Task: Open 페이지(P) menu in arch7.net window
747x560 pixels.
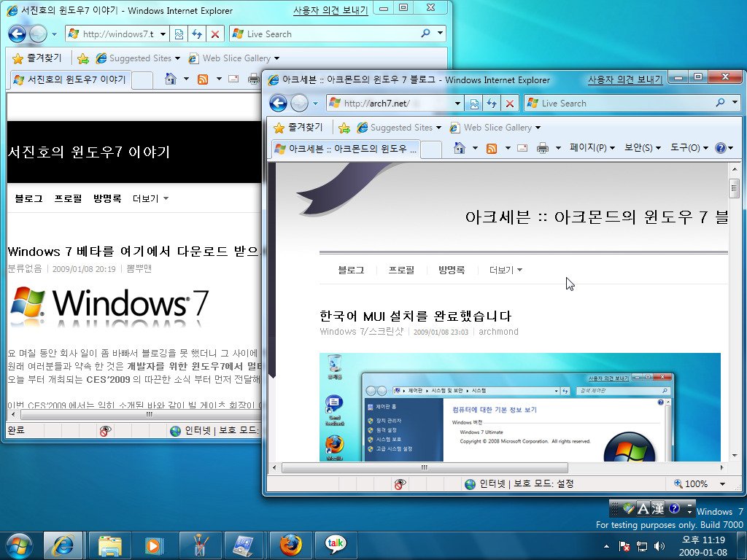Action: click(x=592, y=148)
